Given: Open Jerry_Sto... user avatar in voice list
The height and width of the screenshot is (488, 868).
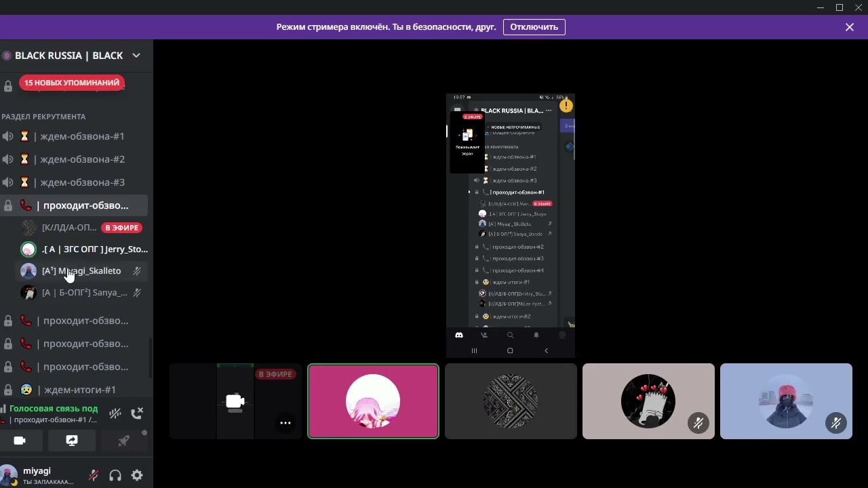Looking at the screenshot, I should pyautogui.click(x=28, y=249).
